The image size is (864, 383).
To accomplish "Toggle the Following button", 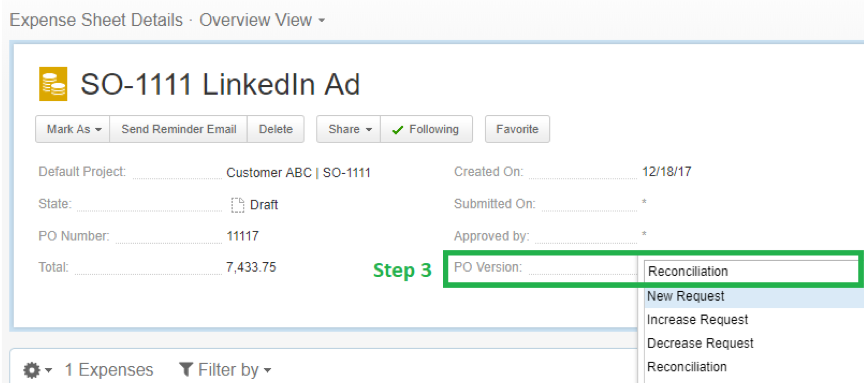I will tap(426, 129).
